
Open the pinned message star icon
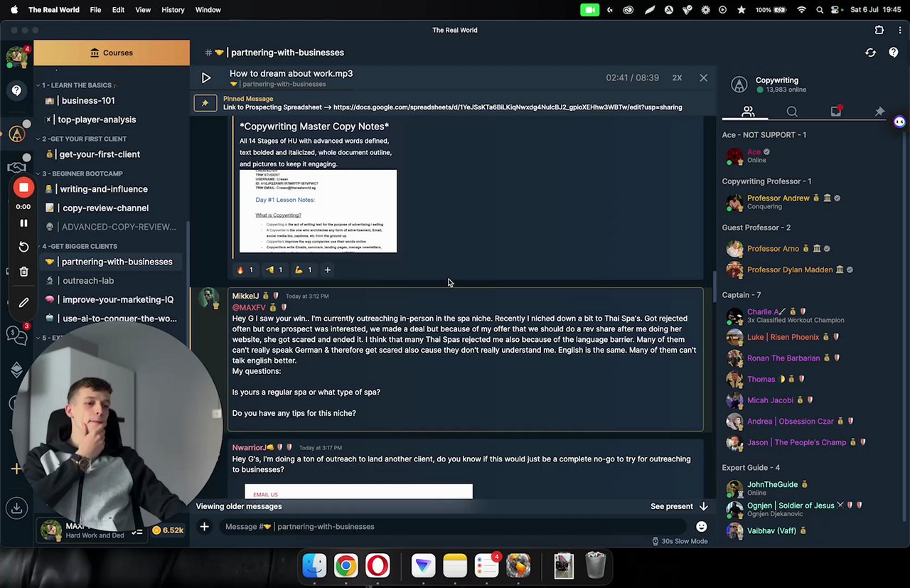click(x=205, y=103)
